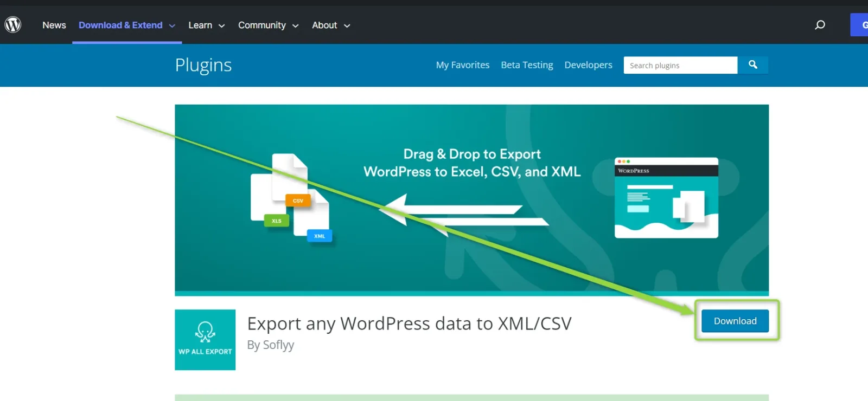Image resolution: width=868 pixels, height=401 pixels.
Task: Click the blue Download button
Action: (x=735, y=321)
